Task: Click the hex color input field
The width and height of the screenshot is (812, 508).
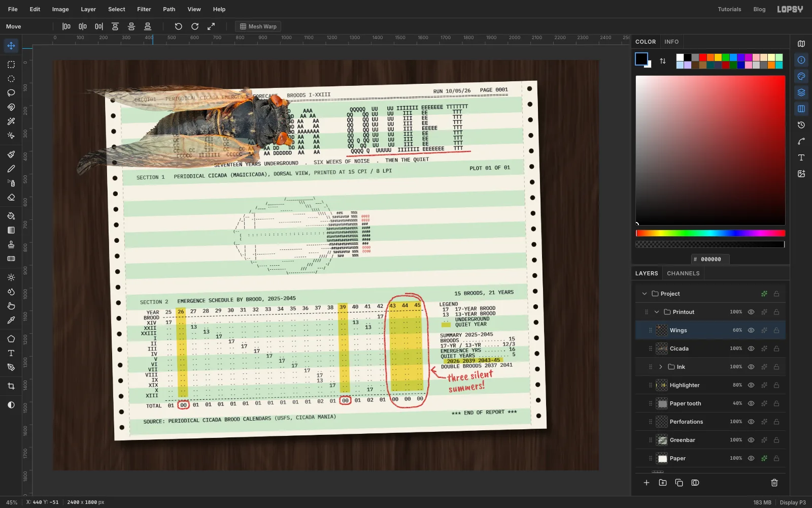Action: tap(710, 259)
